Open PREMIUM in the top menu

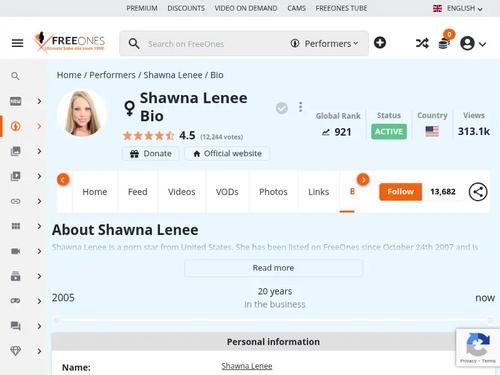[142, 8]
